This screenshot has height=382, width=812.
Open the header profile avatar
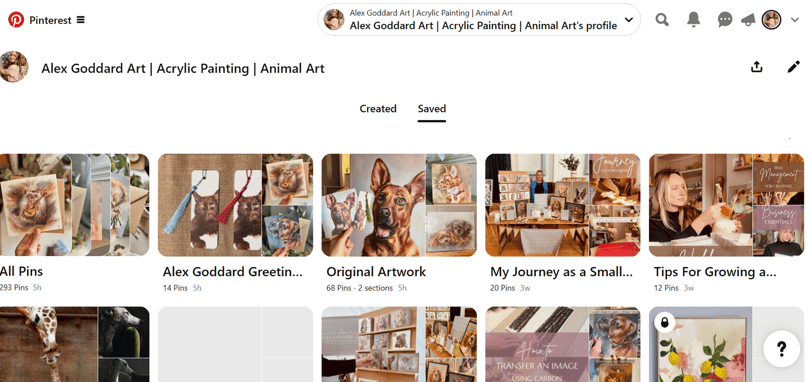click(772, 20)
